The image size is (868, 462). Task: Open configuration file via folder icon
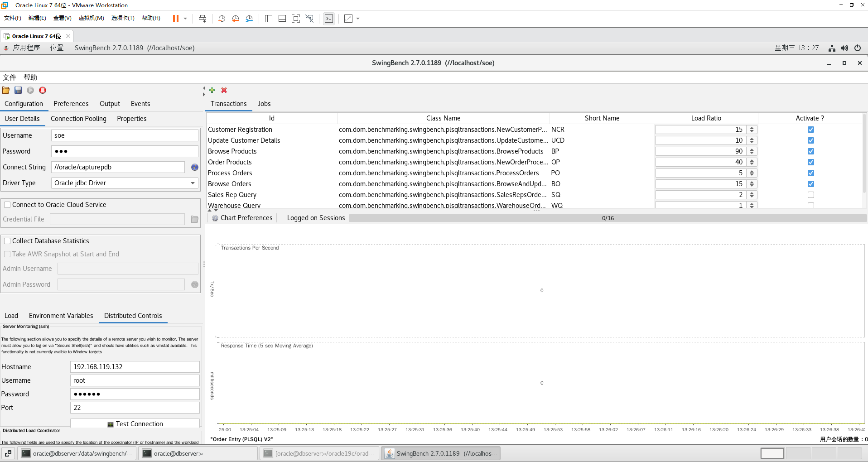6,90
